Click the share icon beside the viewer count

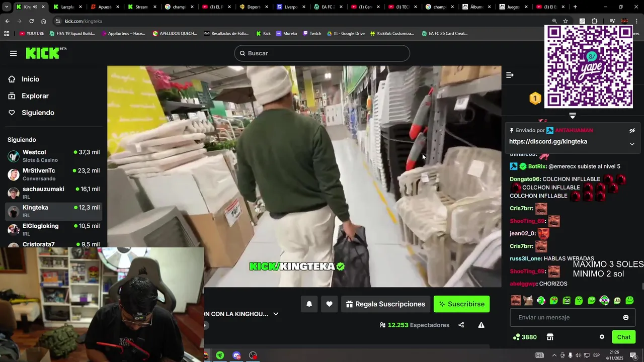pyautogui.click(x=461, y=325)
